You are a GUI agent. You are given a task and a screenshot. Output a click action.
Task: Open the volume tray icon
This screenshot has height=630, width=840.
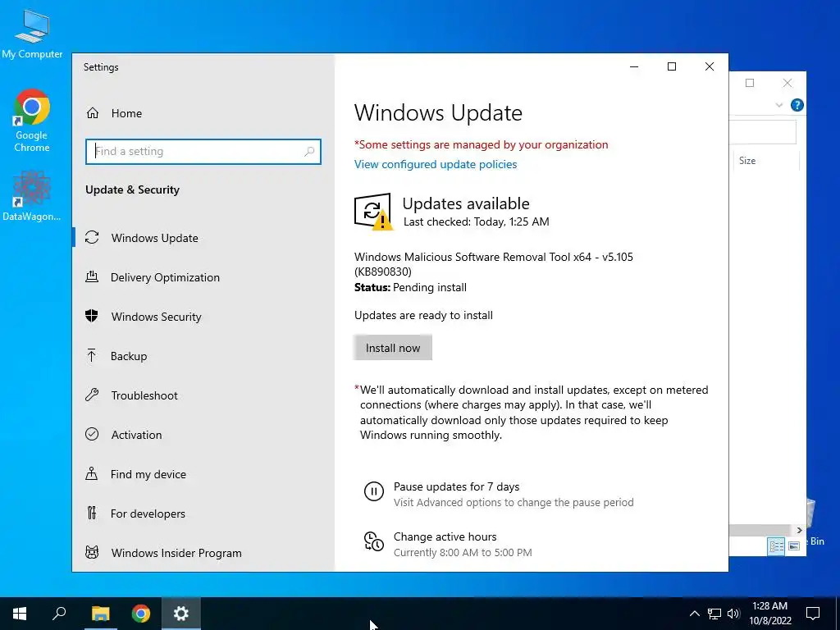coord(733,614)
